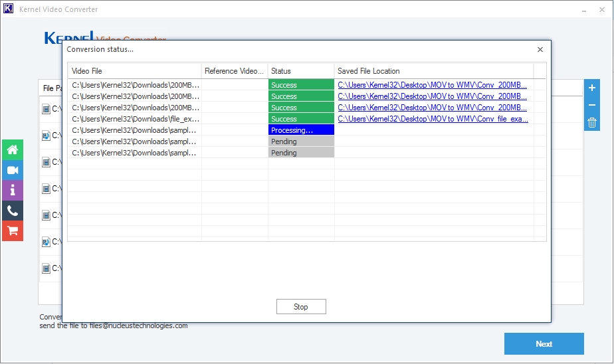This screenshot has width=614, height=364.
Task: Open first saved Conv_200MB file location link
Action: pos(432,85)
